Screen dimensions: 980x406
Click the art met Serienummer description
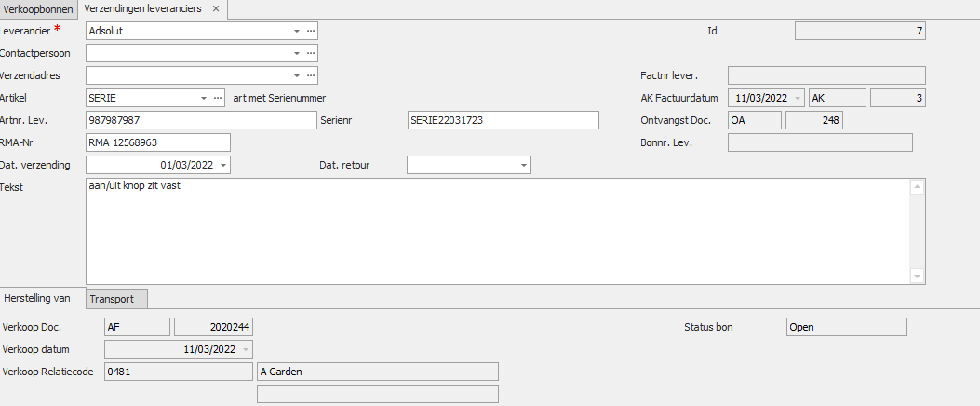279,98
